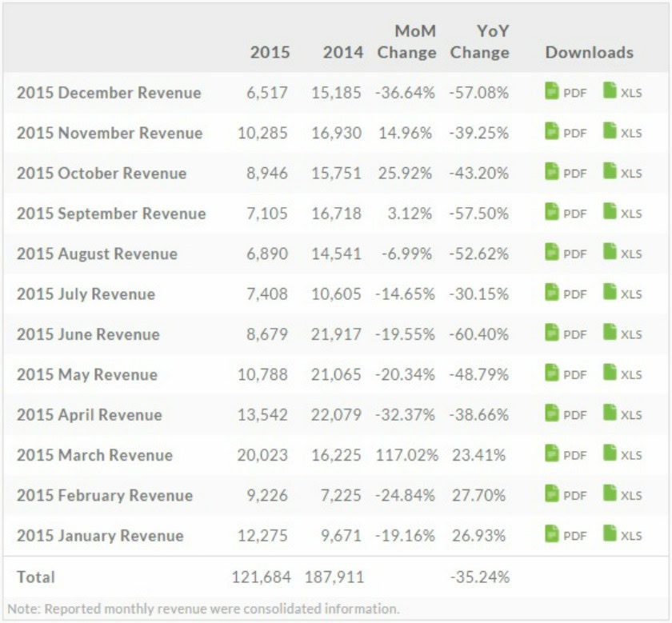Download December 2015 revenue PDF

[566, 92]
